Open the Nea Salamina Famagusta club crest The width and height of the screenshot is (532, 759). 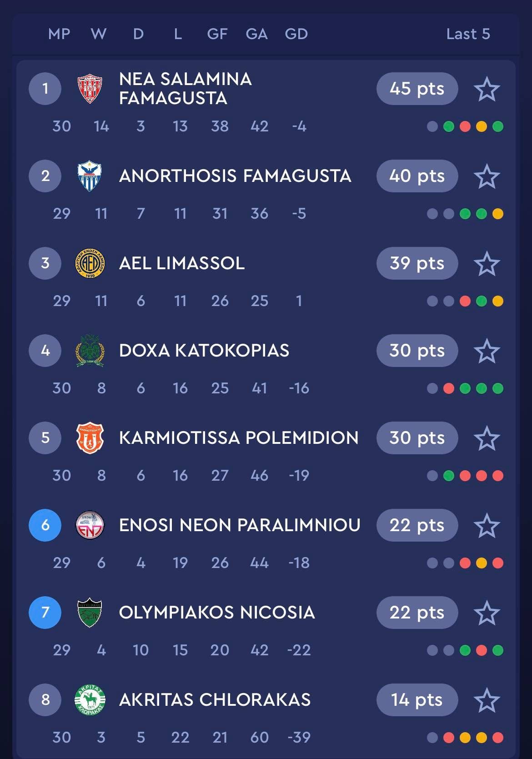(x=90, y=89)
